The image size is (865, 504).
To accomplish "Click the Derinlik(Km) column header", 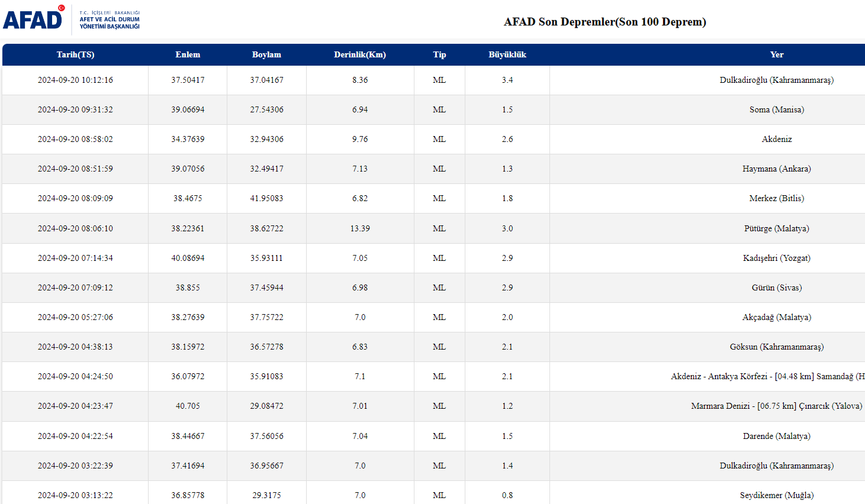I will 360,54.
